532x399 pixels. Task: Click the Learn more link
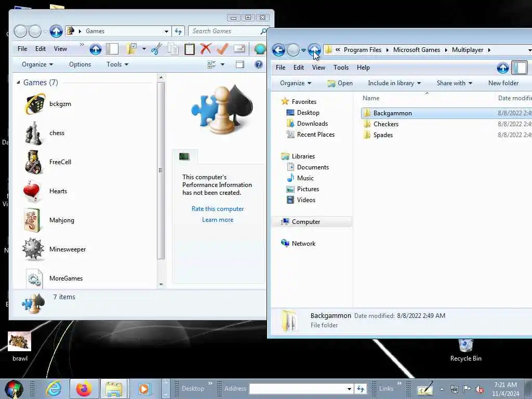pos(218,220)
